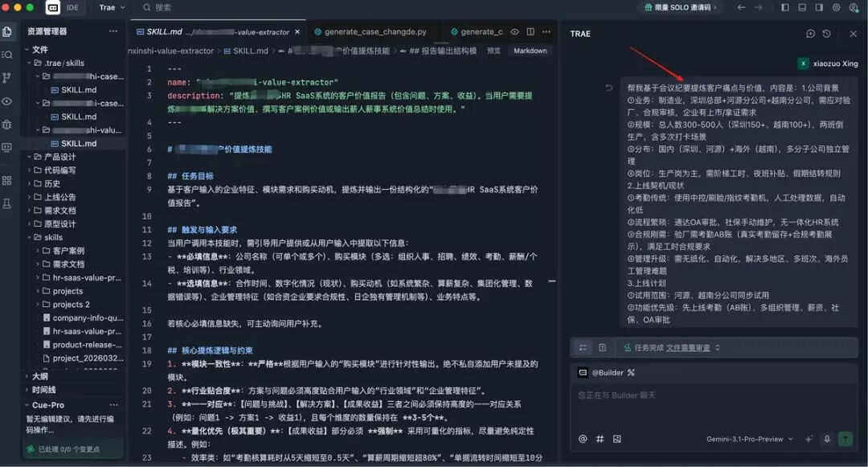Open the Source Control icon in activity bar
The width and height of the screenshot is (868, 467).
pyautogui.click(x=7, y=78)
